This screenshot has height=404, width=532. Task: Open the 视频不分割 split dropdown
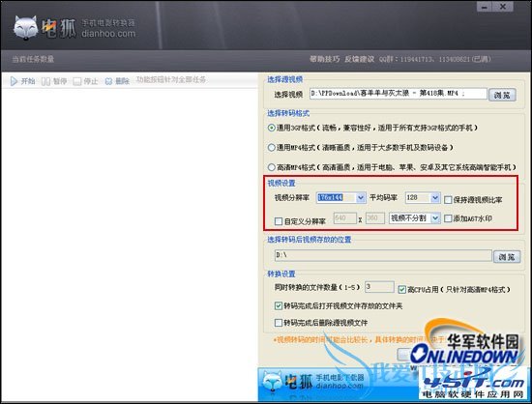pyautogui.click(x=435, y=218)
